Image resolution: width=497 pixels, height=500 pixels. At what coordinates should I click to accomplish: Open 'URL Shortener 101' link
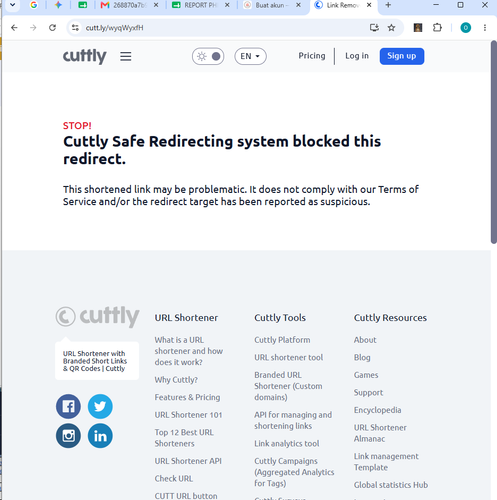tap(188, 415)
